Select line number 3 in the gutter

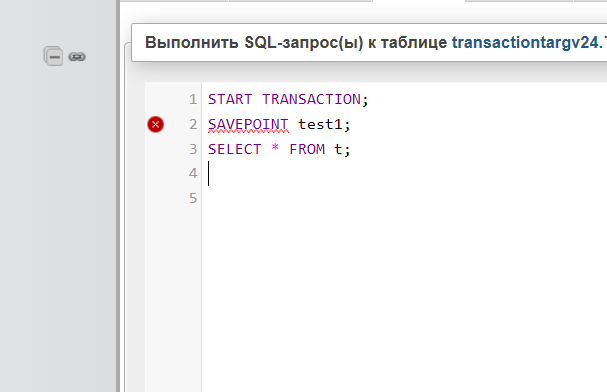pos(193,149)
